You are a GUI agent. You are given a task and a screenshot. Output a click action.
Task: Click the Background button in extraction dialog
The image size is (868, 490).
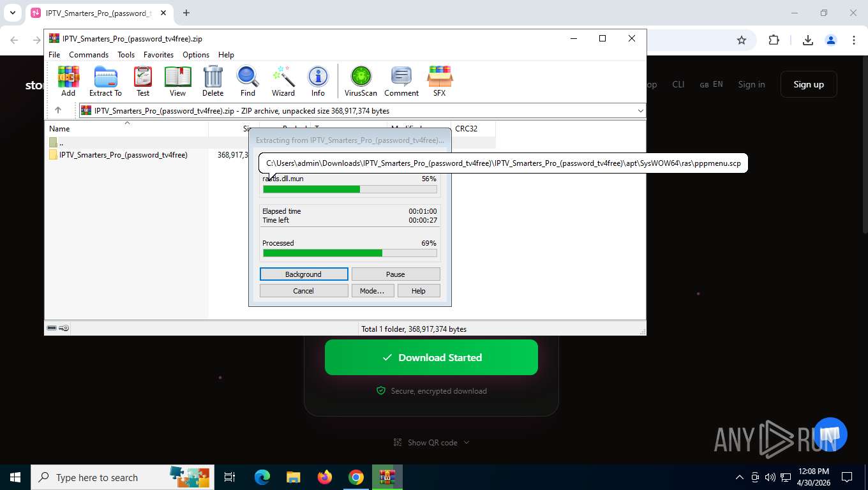(x=304, y=274)
